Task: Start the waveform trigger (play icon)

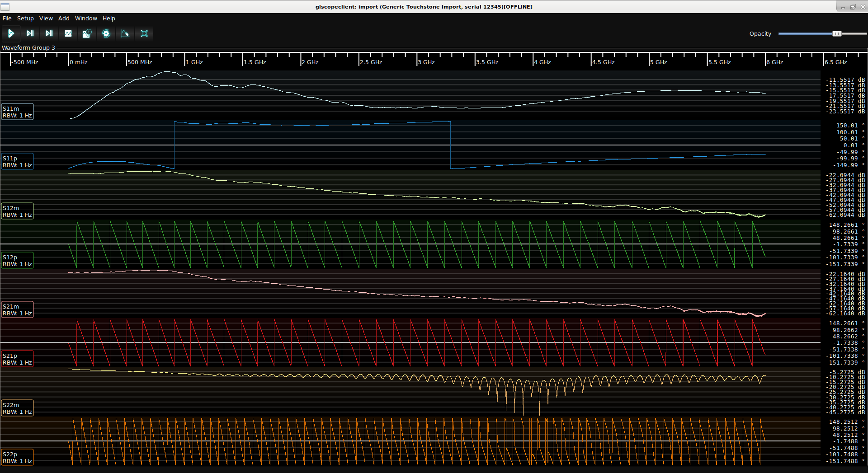Action: point(11,33)
